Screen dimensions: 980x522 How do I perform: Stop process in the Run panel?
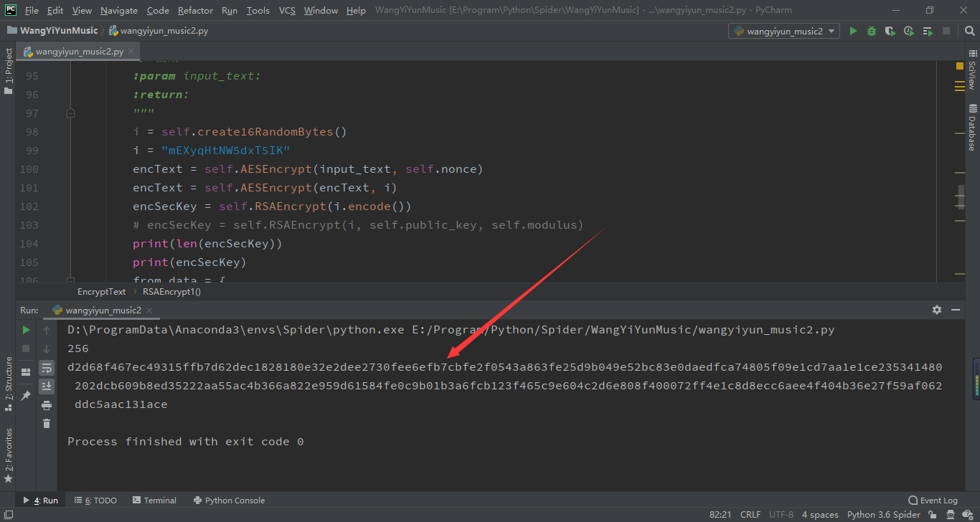click(x=26, y=348)
